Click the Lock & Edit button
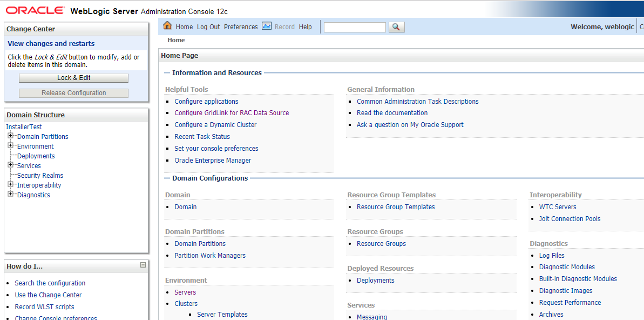 click(73, 78)
